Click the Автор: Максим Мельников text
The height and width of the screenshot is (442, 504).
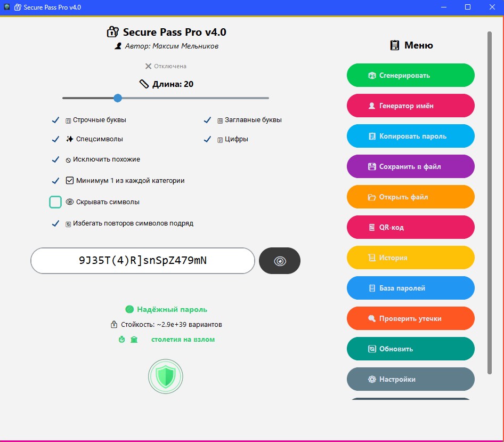pos(172,46)
